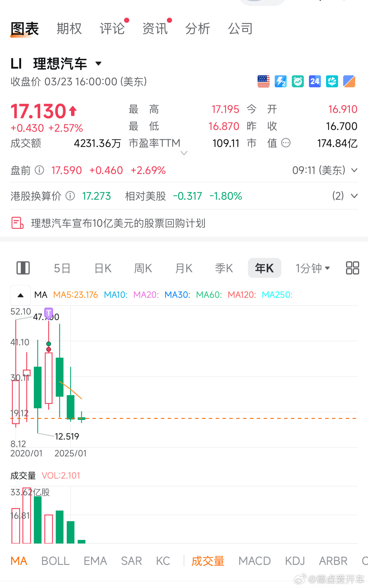The width and height of the screenshot is (368, 588).
Task: Expand the pre-market 09:11 (美东) chevron
Action: 354,170
